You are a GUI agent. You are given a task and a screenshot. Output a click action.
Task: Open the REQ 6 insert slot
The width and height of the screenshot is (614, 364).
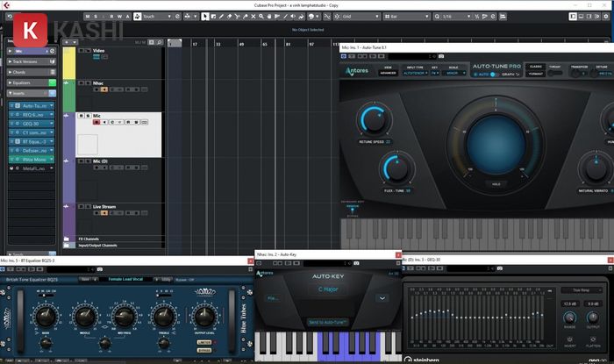coord(33,115)
